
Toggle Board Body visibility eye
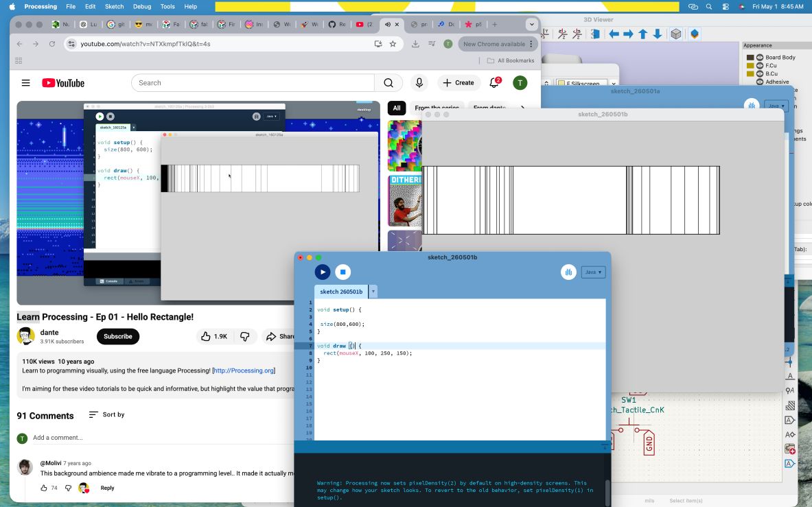click(760, 58)
